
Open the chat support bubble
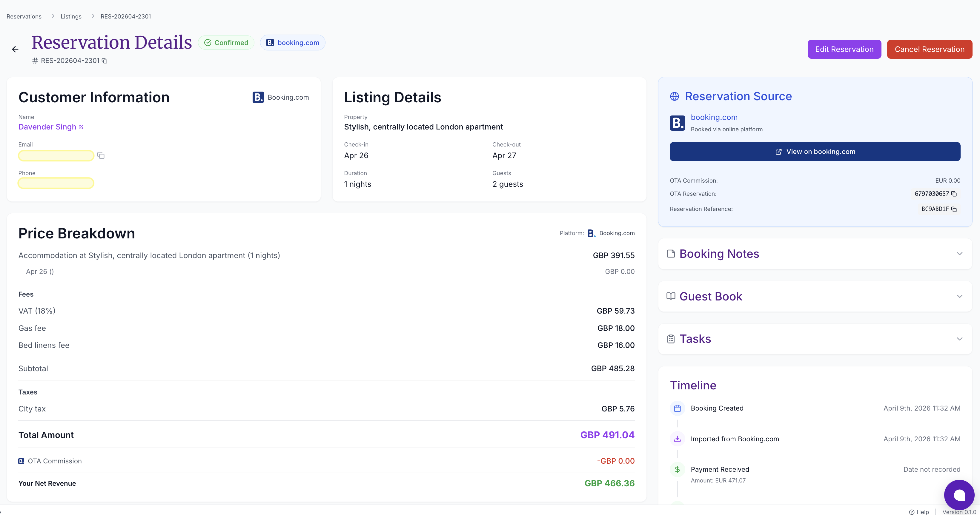coord(959,495)
